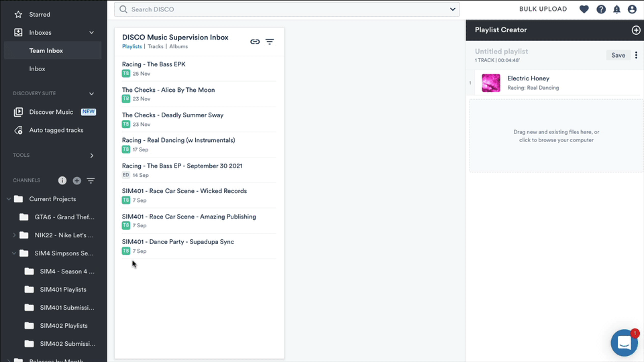Open SIM401 - Dance Party - Supadupa Sync
Image resolution: width=644 pixels, height=362 pixels.
coord(178,242)
